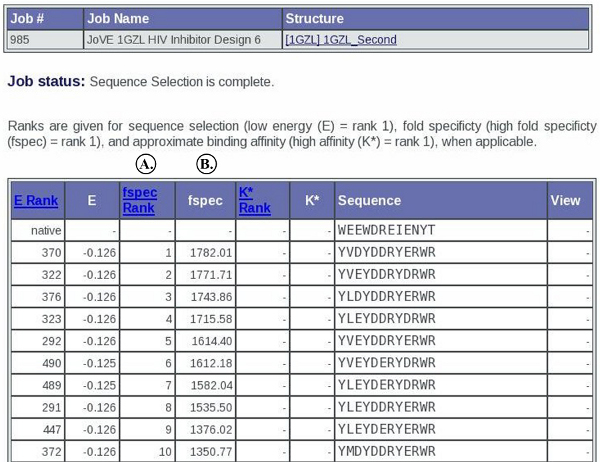Click E Rank value 370
Viewport: 600px width, 462px height.
pos(52,253)
